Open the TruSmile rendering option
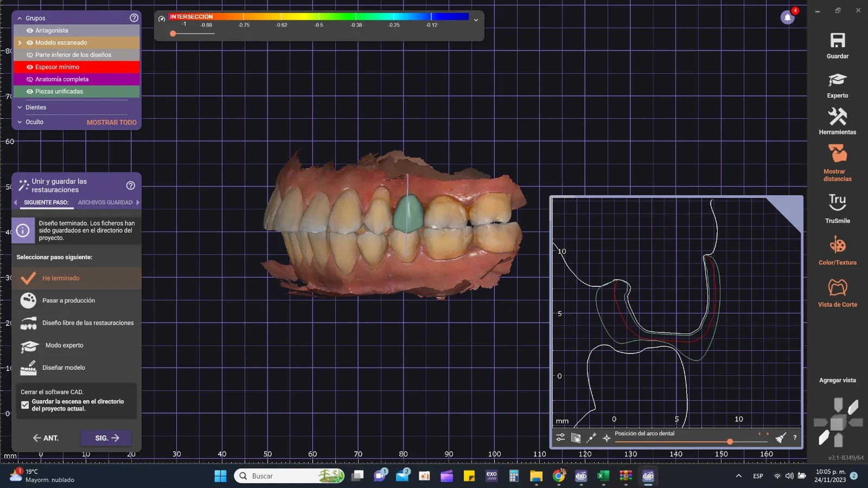 pyautogui.click(x=837, y=203)
